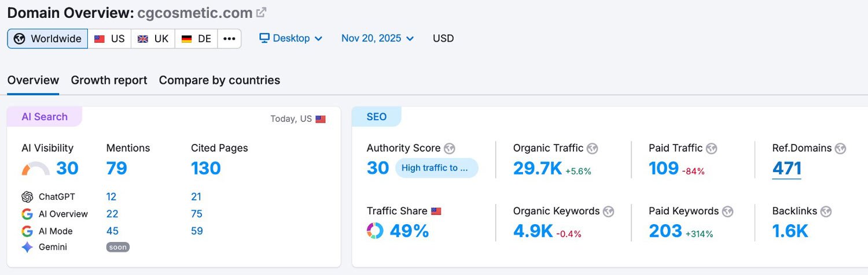Select the Worldwide database toggle

click(x=47, y=39)
